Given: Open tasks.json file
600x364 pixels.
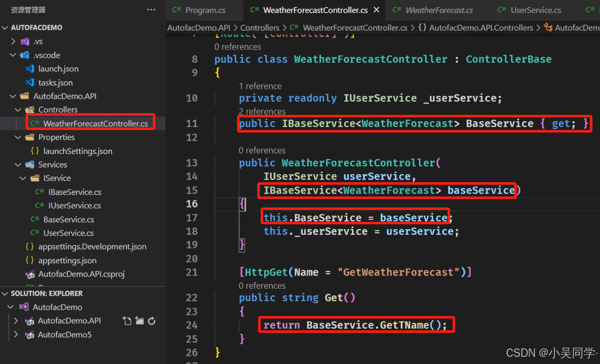Looking at the screenshot, I should point(56,82).
